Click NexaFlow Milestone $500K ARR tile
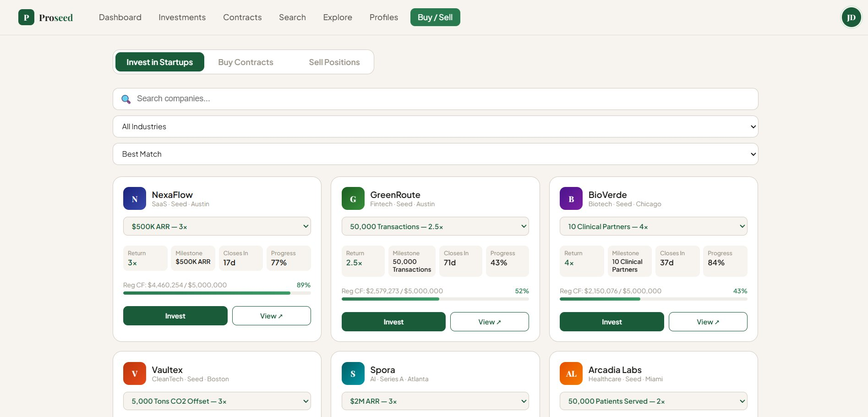Viewport: 868px width, 417px height. pyautogui.click(x=193, y=258)
